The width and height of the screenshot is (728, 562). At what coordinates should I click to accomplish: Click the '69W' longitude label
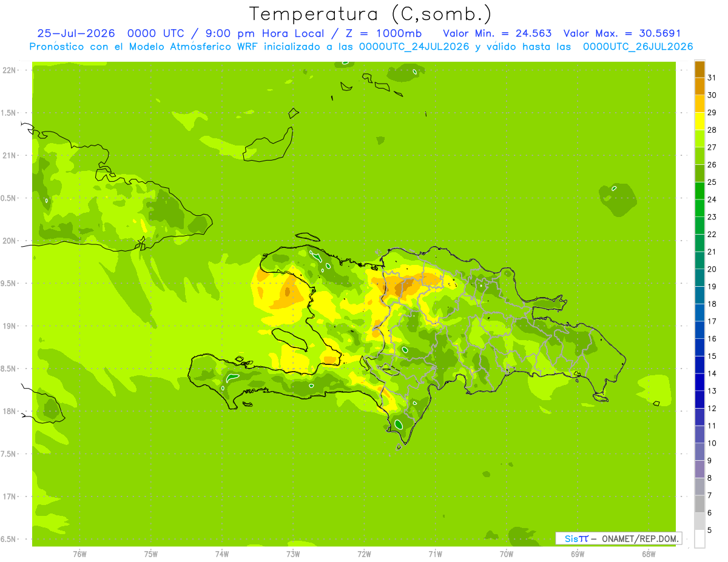[x=578, y=554]
